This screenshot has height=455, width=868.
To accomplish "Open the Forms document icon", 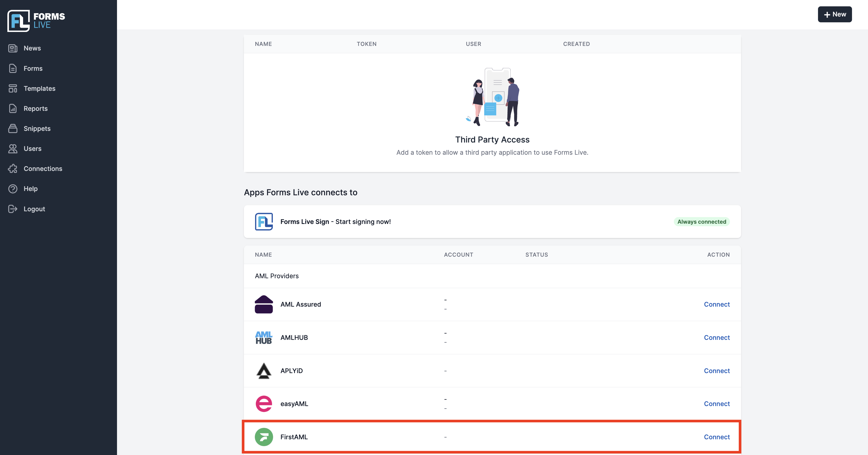I will tap(13, 68).
